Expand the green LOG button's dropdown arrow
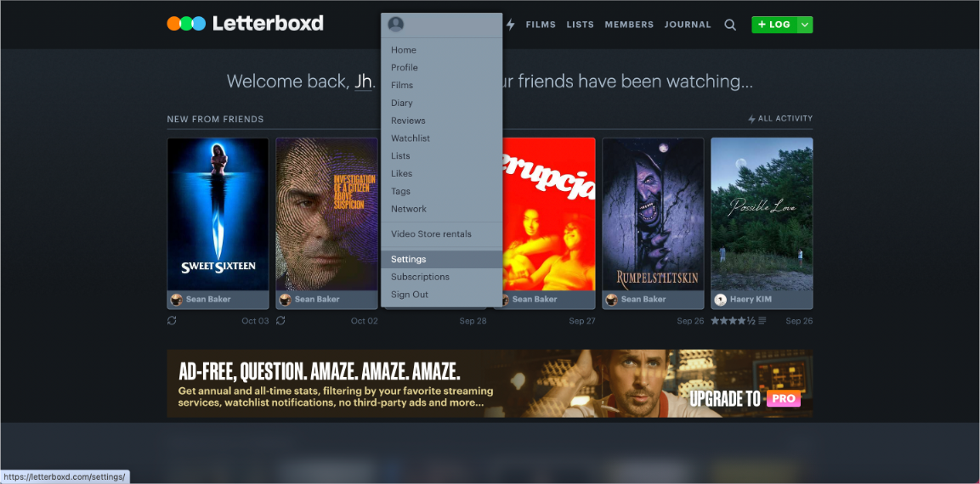The width and height of the screenshot is (980, 484). pyautogui.click(x=805, y=25)
